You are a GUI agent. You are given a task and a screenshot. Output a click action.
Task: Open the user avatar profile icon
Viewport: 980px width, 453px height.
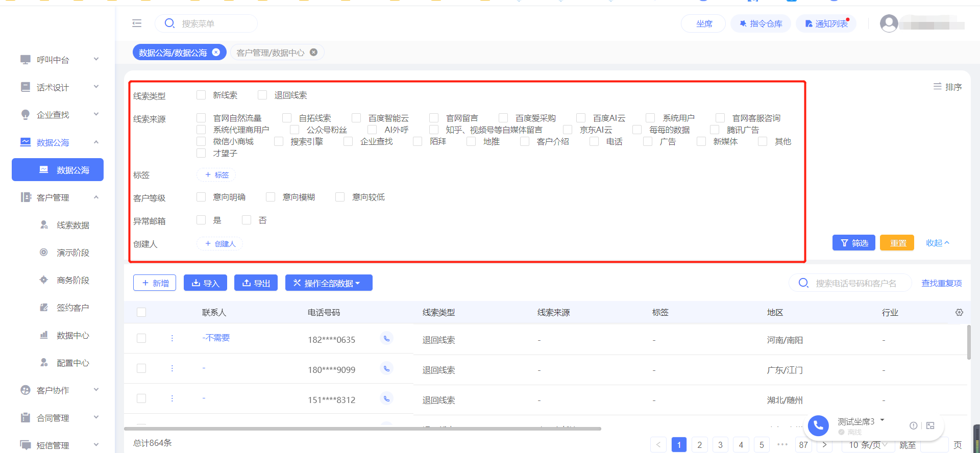pos(889,23)
